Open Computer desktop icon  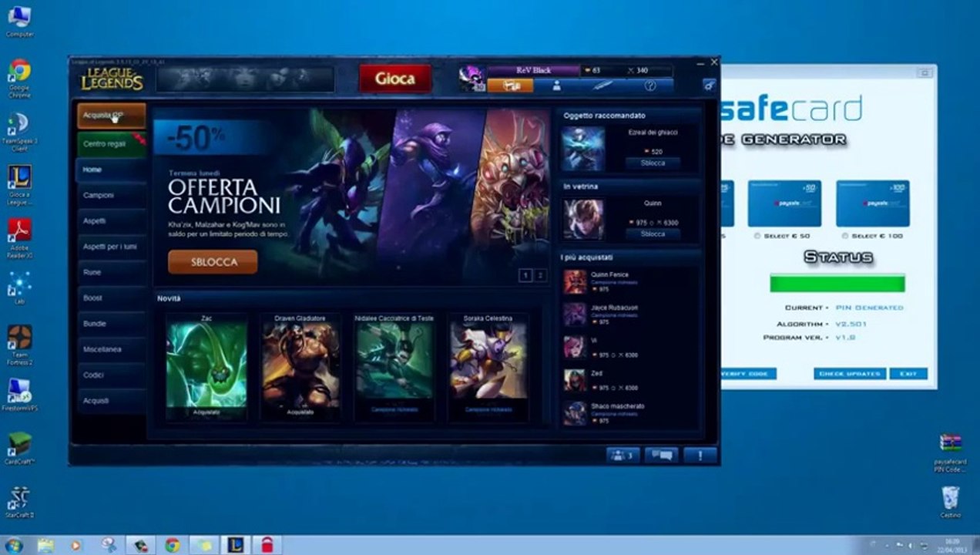point(19,22)
